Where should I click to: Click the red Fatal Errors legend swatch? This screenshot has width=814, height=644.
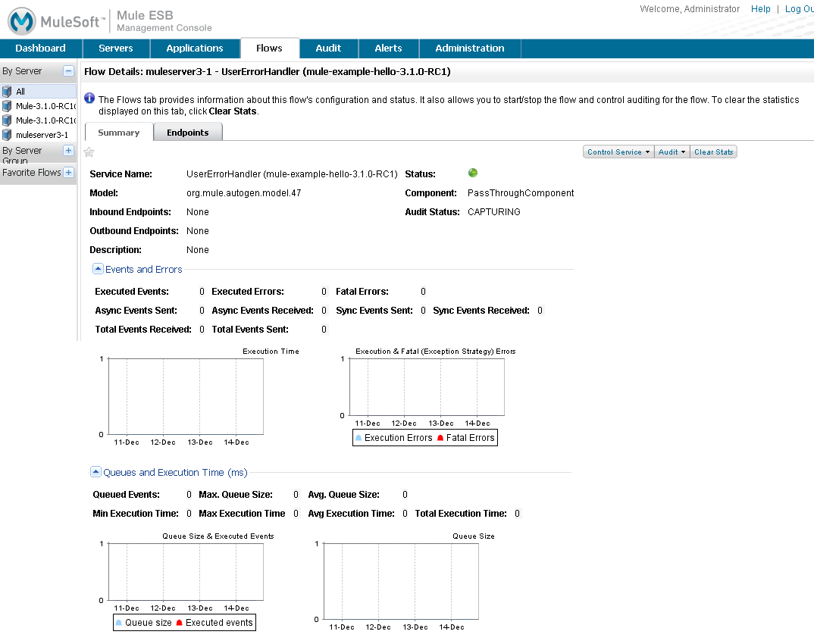point(440,438)
